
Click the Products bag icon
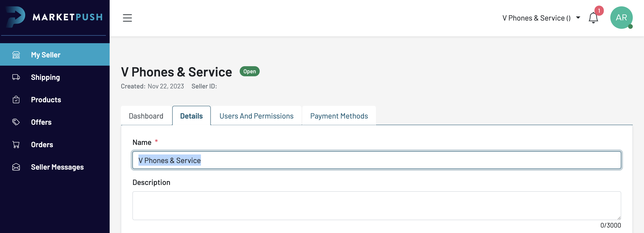(16, 100)
